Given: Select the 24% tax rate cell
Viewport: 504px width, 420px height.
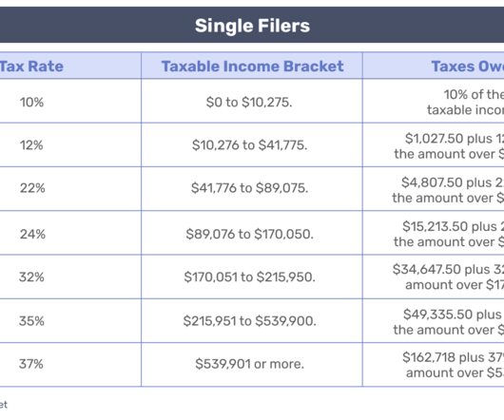Looking at the screenshot, I should click(x=70, y=233).
